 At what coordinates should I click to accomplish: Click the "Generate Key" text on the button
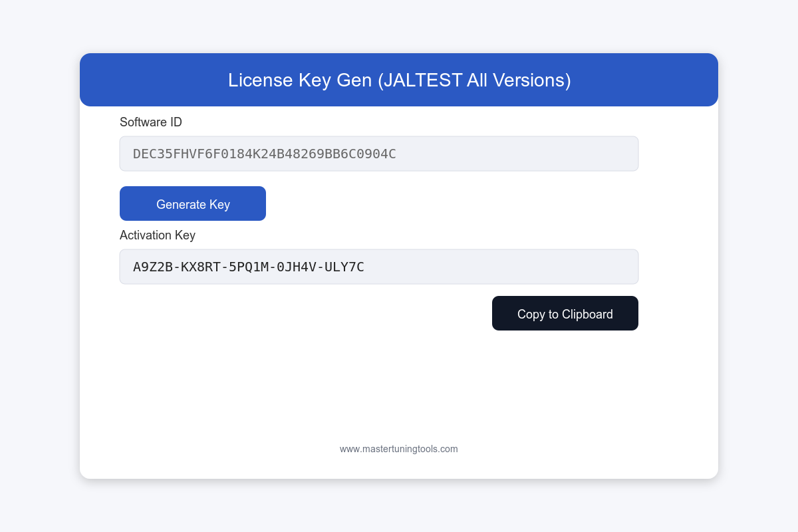coord(193,204)
